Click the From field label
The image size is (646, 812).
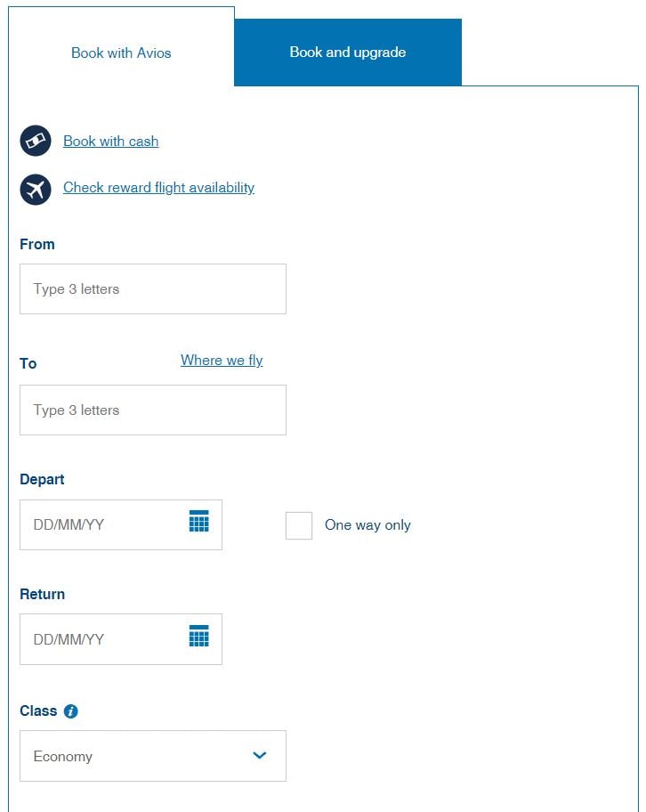coord(37,245)
